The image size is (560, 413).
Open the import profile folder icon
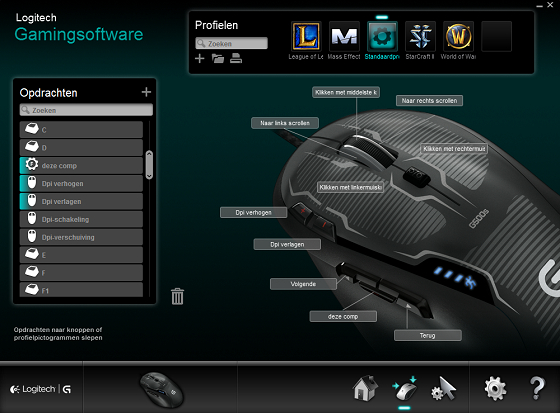218,58
